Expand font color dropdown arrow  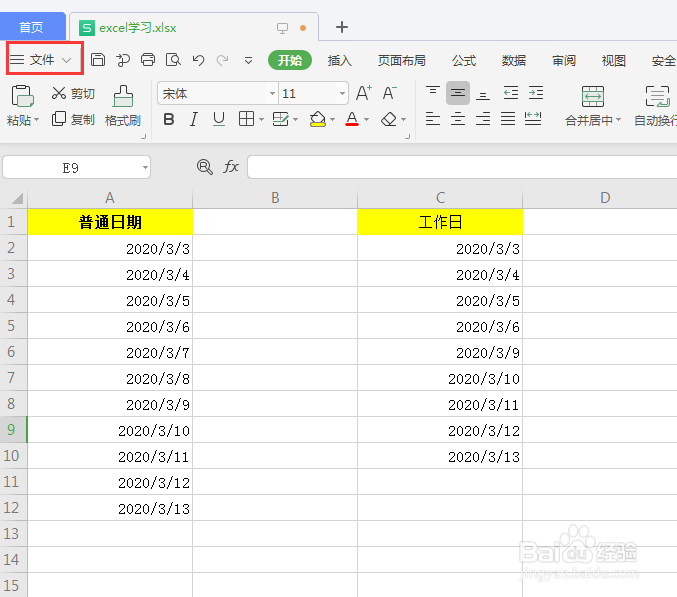[x=367, y=120]
